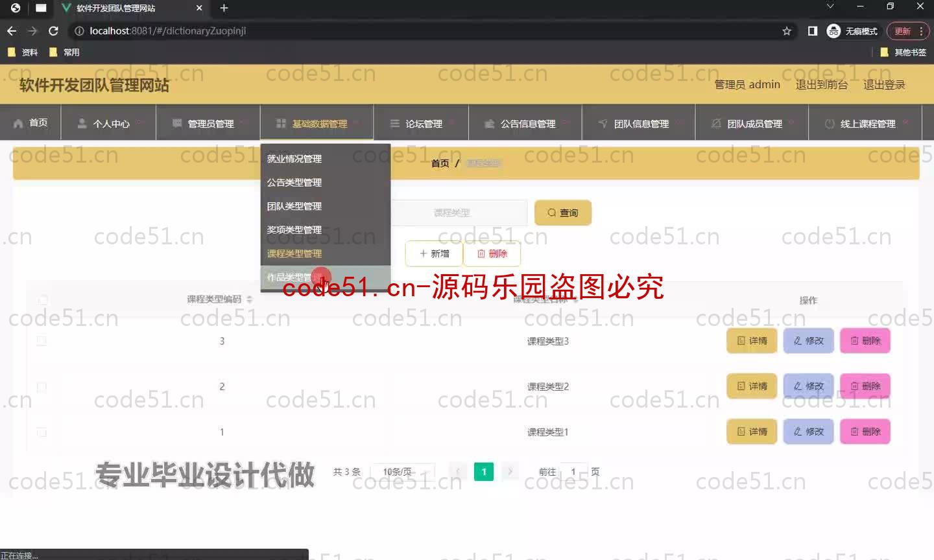This screenshot has height=560, width=934.
Task: Select 课程类型管理 in the submenu
Action: [326, 253]
